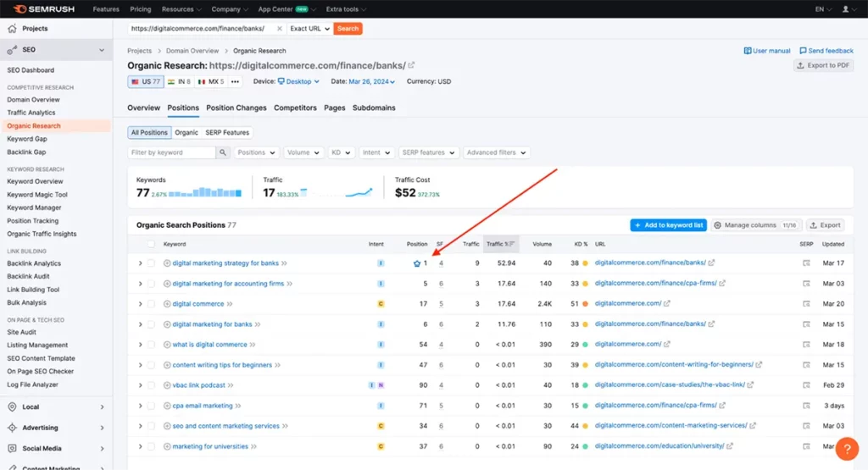Click plus icon beside digital marketing for accounting firms

click(167, 284)
